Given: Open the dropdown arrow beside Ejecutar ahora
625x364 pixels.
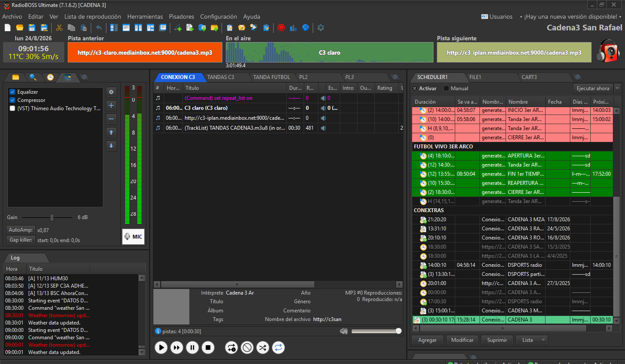Looking at the screenshot, I should click(617, 89).
